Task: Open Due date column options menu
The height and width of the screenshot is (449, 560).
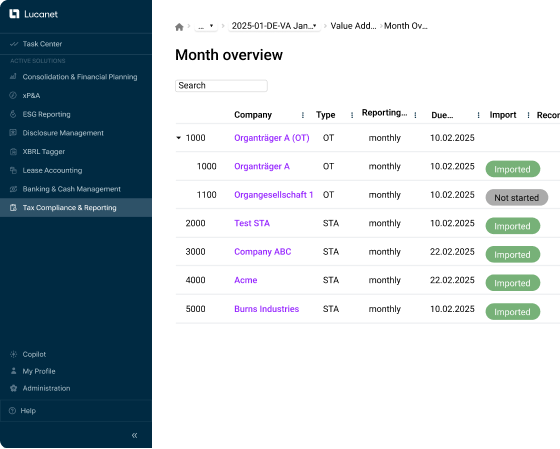Action: click(478, 115)
